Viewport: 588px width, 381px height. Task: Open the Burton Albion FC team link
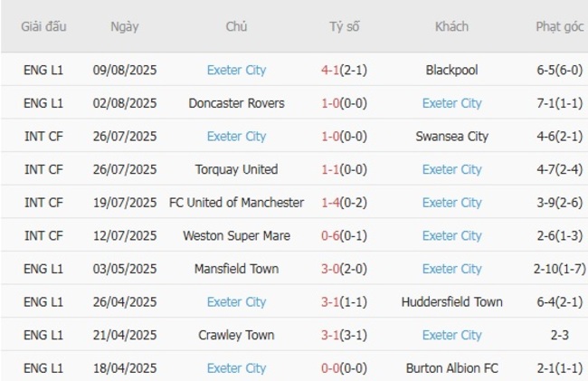pyautogui.click(x=451, y=368)
